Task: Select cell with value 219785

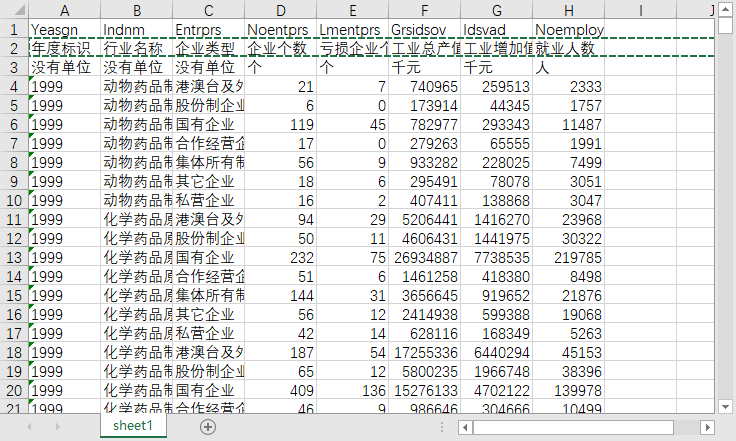Action: [x=568, y=258]
